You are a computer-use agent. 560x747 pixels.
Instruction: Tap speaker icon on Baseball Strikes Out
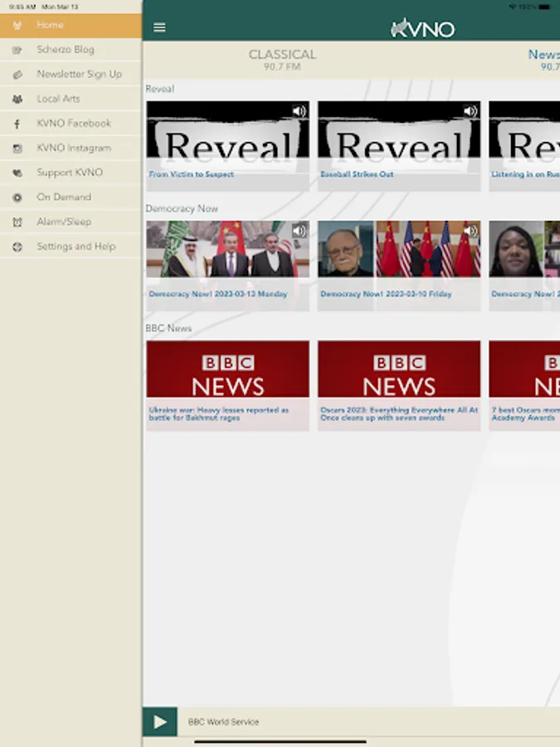click(470, 111)
